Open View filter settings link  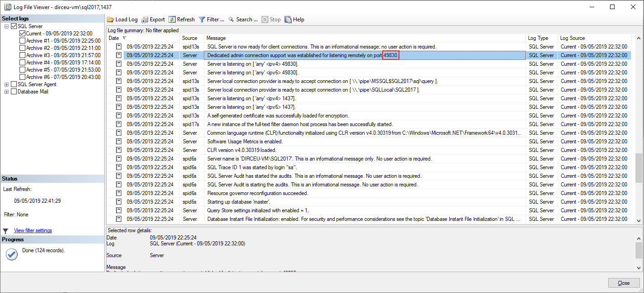(x=33, y=230)
